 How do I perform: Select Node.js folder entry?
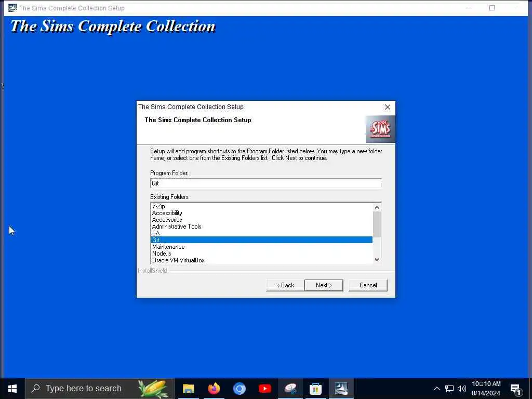coord(261,254)
